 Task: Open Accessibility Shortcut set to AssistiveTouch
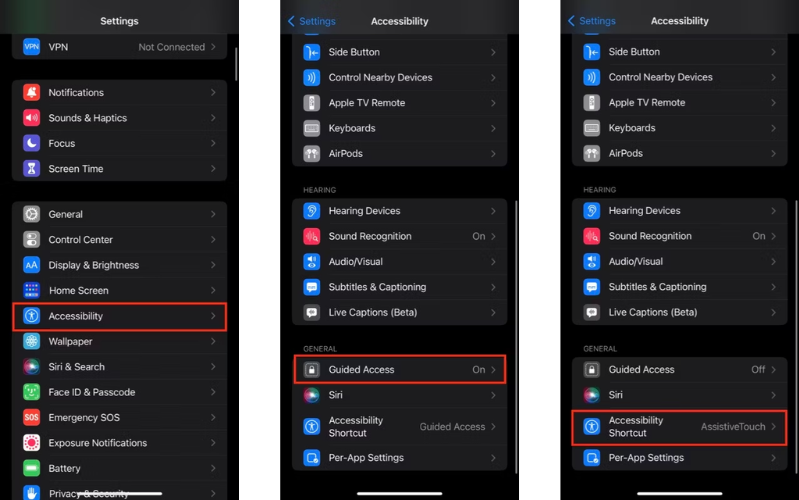coord(680,427)
